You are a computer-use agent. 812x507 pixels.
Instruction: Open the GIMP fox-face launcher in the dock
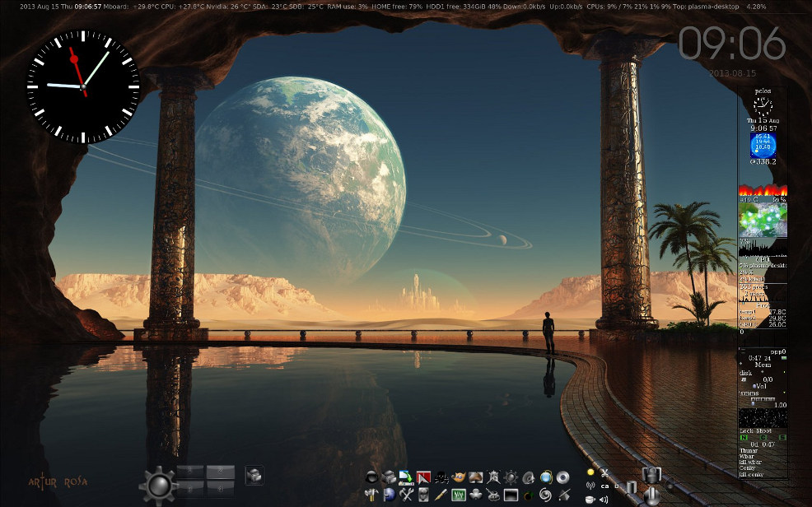459,477
